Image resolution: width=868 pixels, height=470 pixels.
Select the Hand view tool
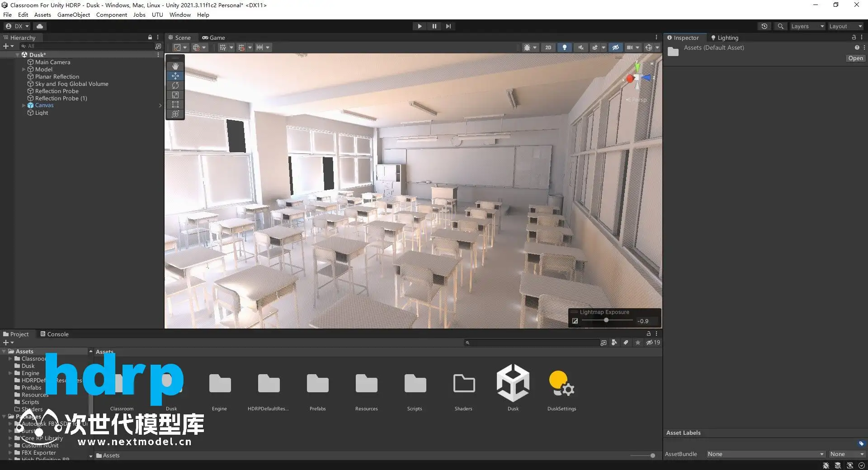coord(175,66)
